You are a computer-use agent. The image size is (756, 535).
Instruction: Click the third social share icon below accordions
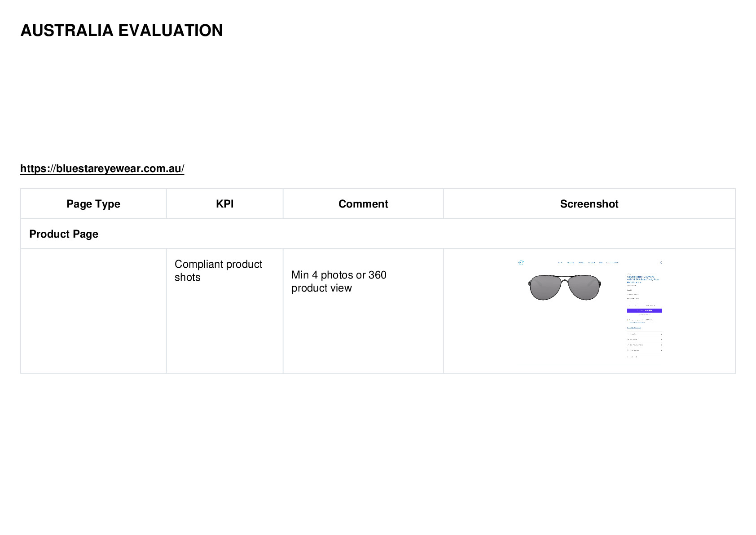click(636, 357)
